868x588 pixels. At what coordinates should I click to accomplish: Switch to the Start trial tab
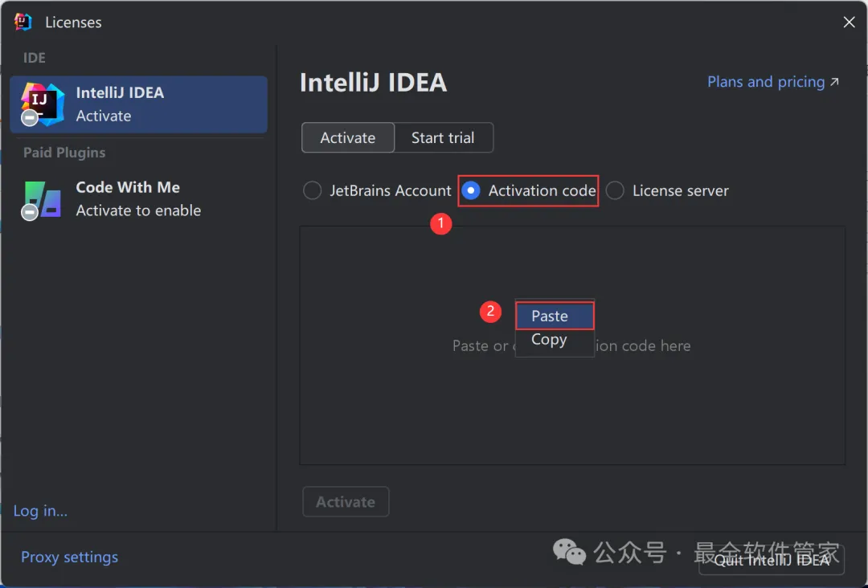(x=443, y=138)
